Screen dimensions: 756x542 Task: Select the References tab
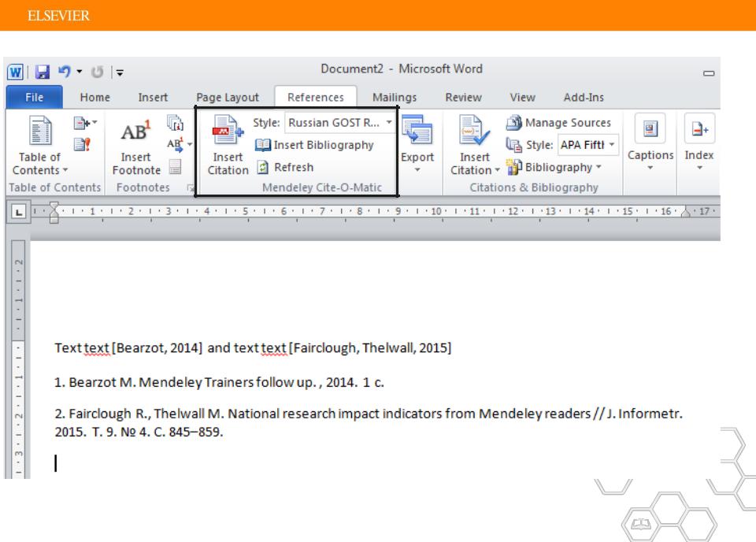(316, 98)
